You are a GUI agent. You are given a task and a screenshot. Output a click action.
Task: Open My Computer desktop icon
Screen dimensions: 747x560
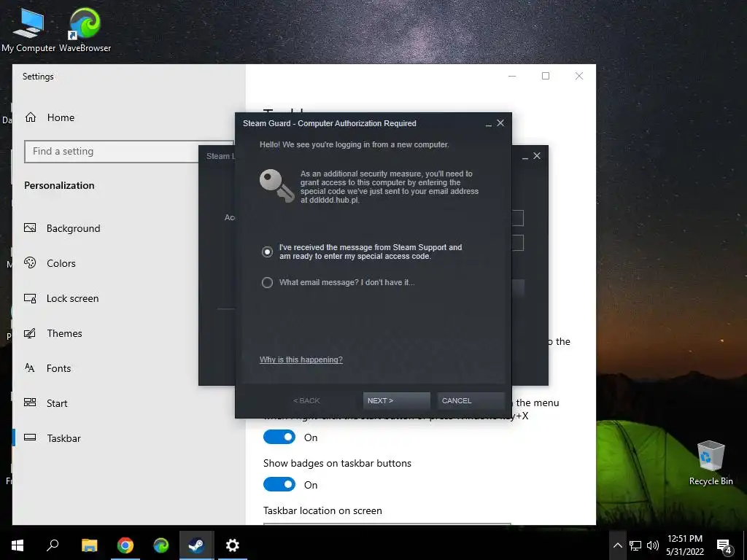click(x=28, y=29)
